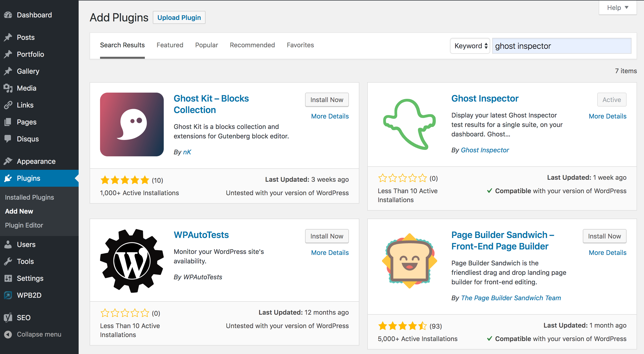
Task: Open the Ghost Inspector plugin title link
Action: (485, 99)
